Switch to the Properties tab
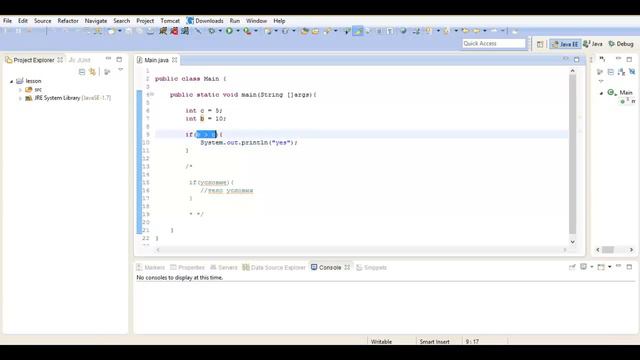Viewport: 640px width, 360px height. [187, 267]
